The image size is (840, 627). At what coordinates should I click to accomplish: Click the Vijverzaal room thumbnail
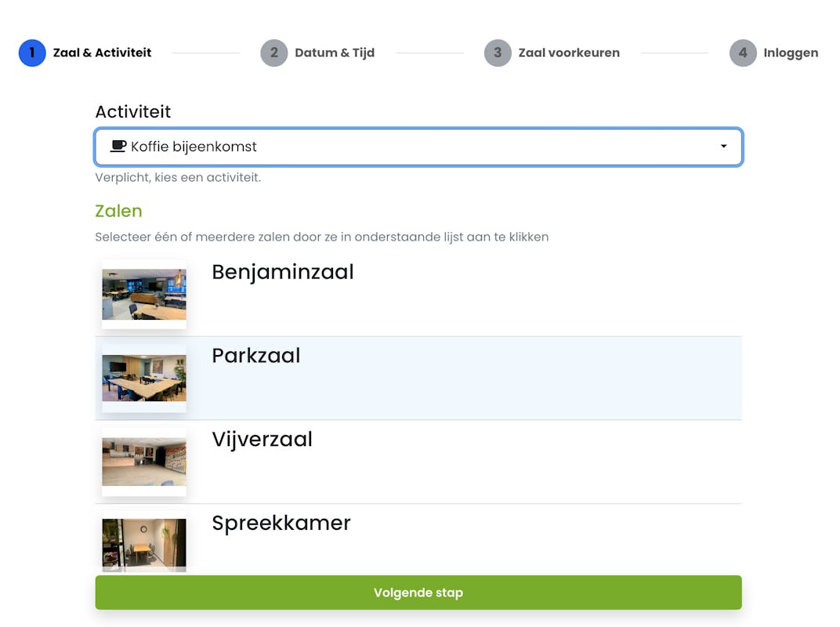144,462
